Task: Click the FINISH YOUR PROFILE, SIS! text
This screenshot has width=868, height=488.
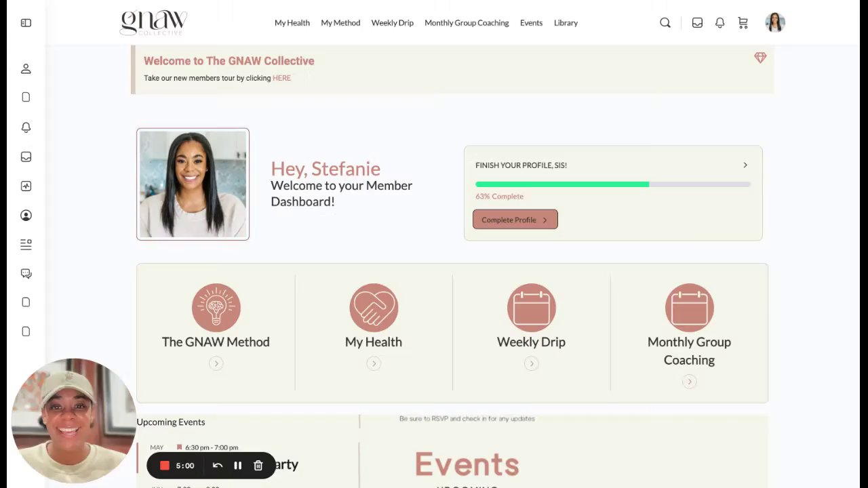Action: (521, 165)
